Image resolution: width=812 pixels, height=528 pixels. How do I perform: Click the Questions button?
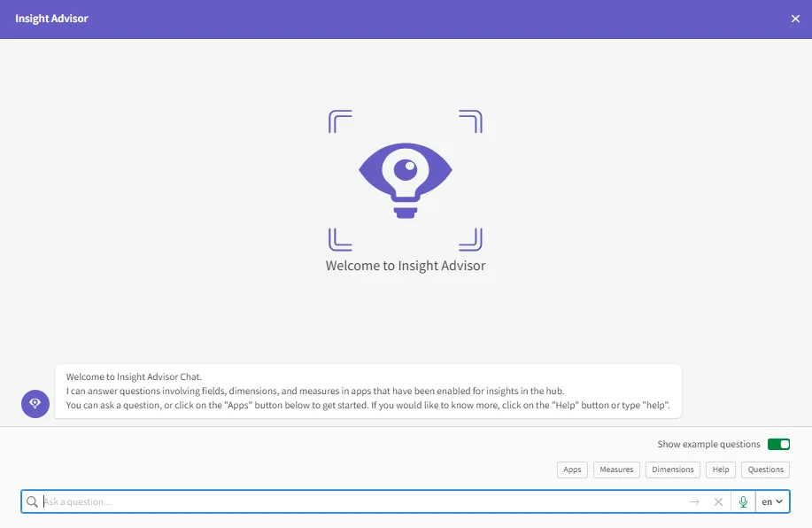765,470
